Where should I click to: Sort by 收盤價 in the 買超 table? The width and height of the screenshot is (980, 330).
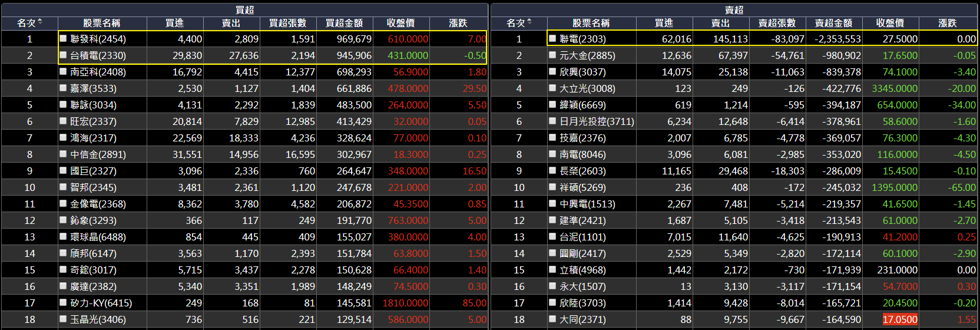(401, 23)
